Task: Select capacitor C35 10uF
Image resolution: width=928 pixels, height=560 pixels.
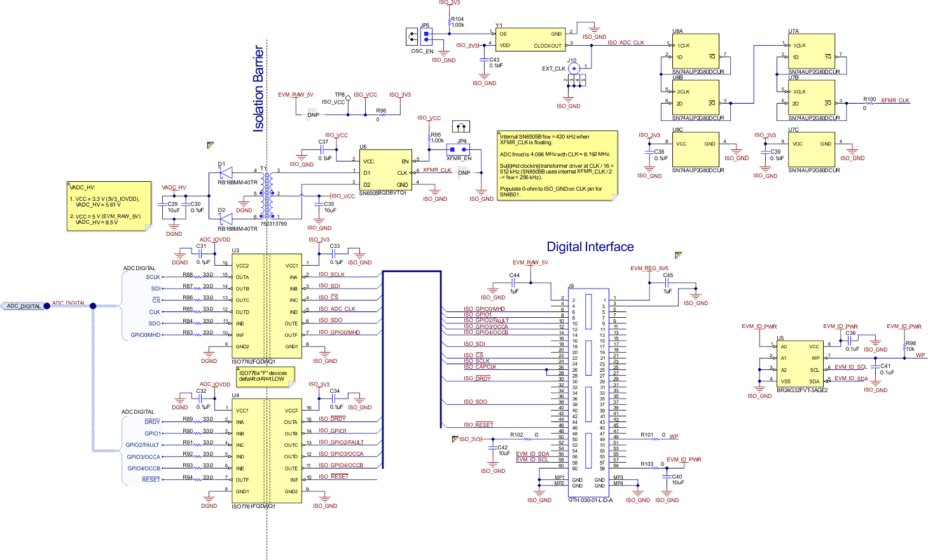Action: coord(319,205)
